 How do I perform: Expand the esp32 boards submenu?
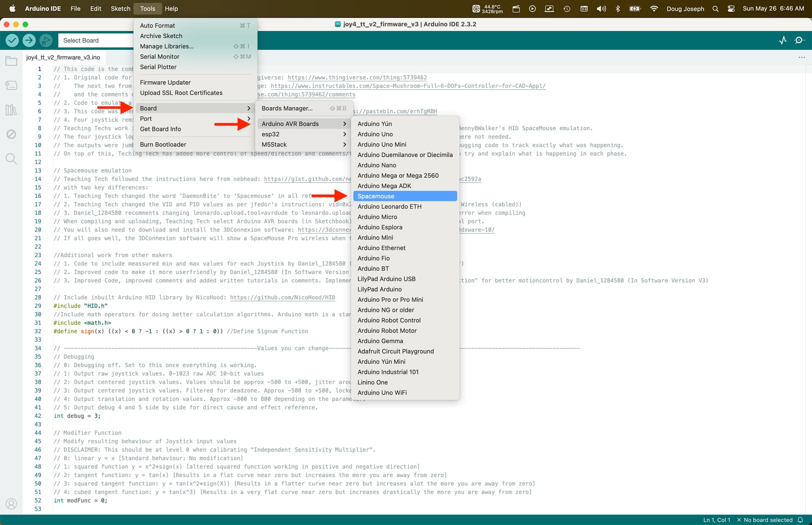[x=303, y=134]
